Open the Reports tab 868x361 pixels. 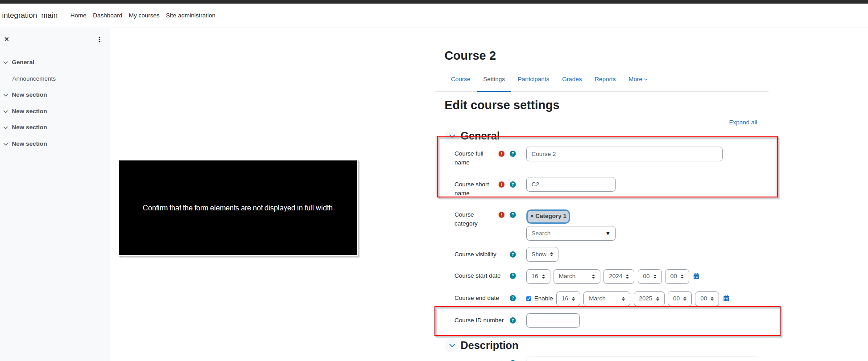point(605,79)
